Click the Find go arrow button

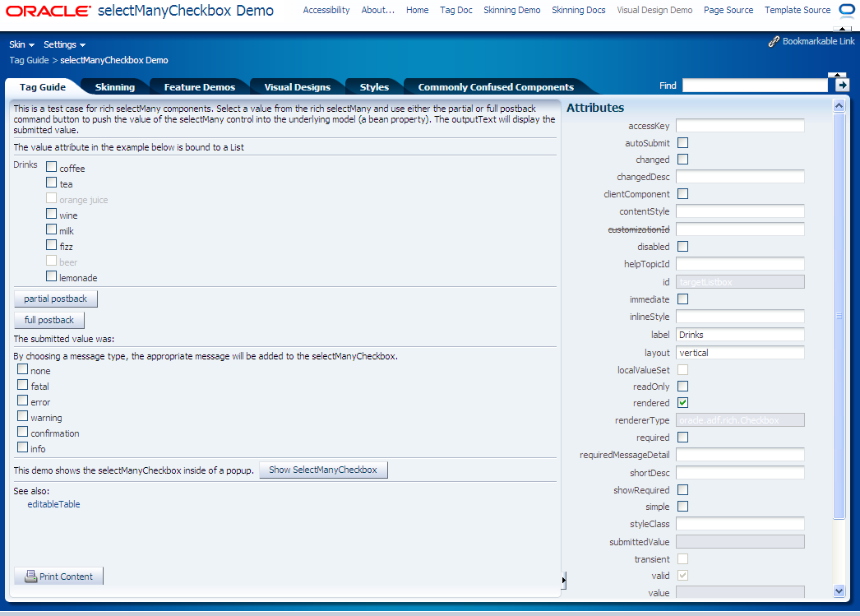tap(843, 85)
